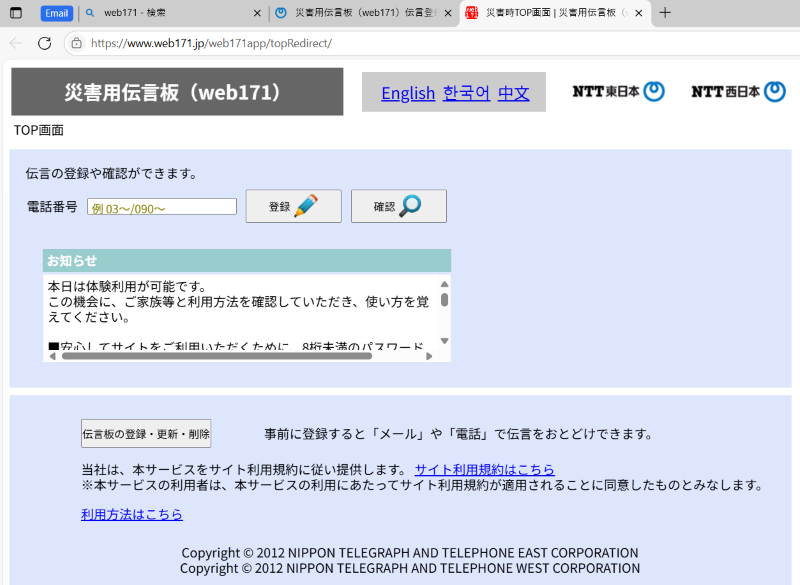Open the サイト利用規約はこちら link
Screen dimensions: 800x585
pyautogui.click(x=485, y=469)
